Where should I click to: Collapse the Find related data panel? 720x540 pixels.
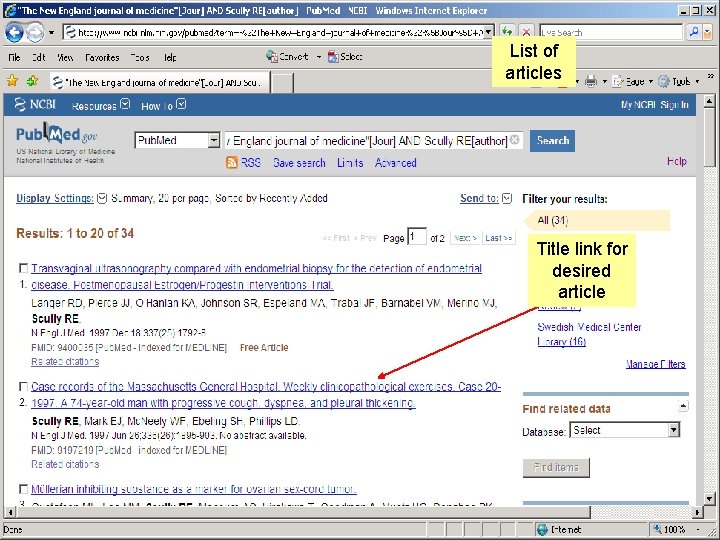(x=683, y=406)
